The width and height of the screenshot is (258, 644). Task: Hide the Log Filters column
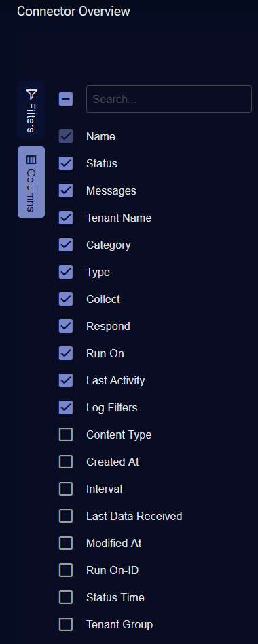click(x=66, y=407)
